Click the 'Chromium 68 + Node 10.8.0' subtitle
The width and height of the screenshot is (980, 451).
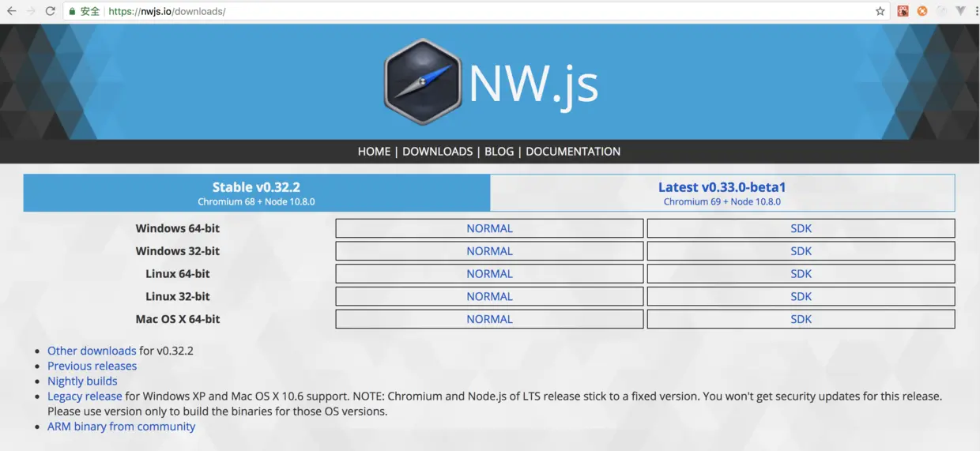tap(256, 202)
